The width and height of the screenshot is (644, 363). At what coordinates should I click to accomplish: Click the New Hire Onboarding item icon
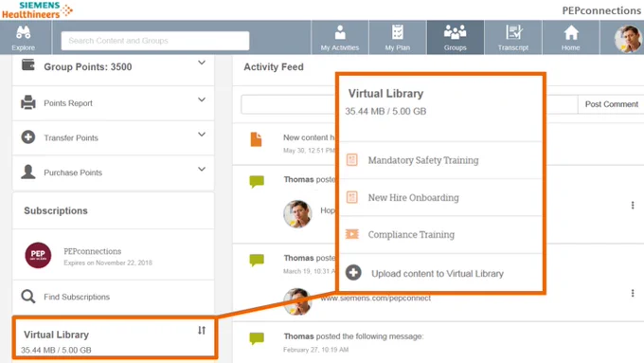[352, 197]
